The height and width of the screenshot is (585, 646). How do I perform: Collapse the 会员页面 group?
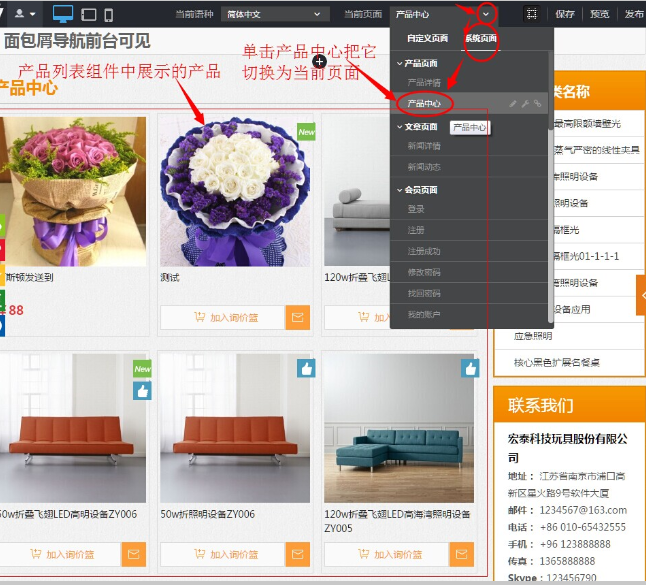click(398, 189)
